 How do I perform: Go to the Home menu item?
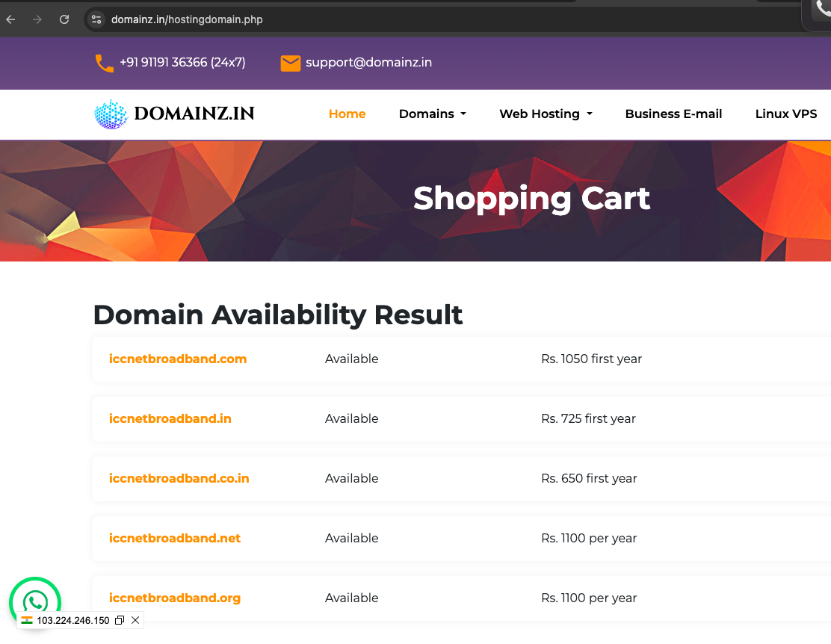coord(347,114)
